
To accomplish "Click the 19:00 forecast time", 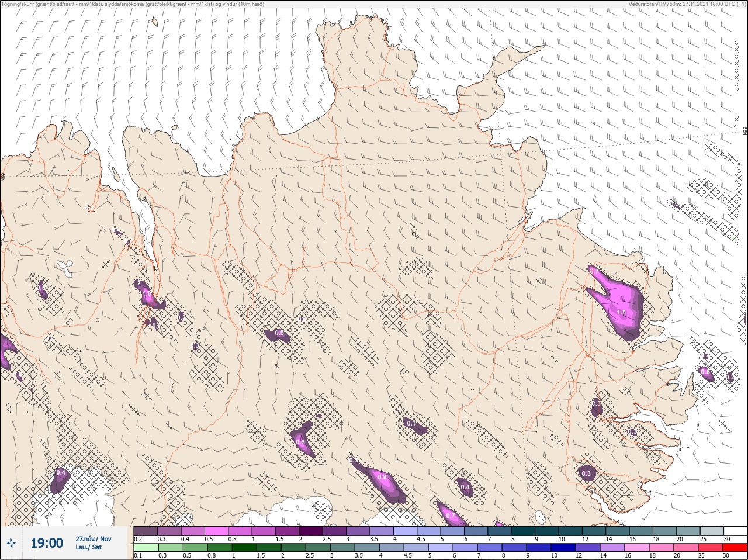I will tap(47, 543).
